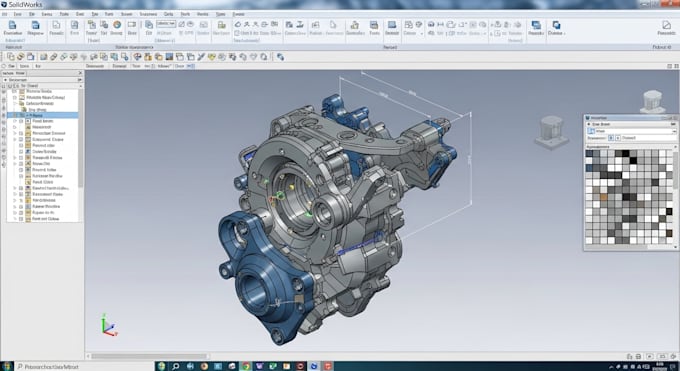
Task: Click the yellow shield icon on the second toolbar
Action: tap(211, 57)
